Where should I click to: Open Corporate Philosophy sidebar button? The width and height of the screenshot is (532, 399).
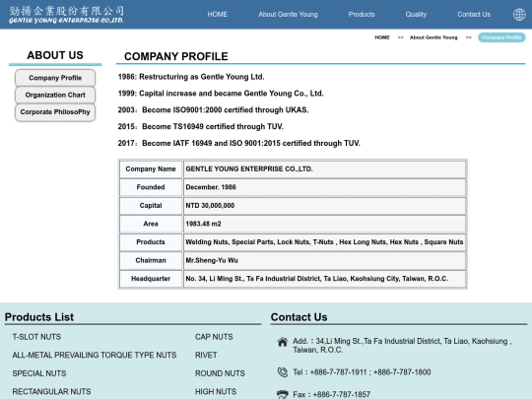(x=55, y=112)
